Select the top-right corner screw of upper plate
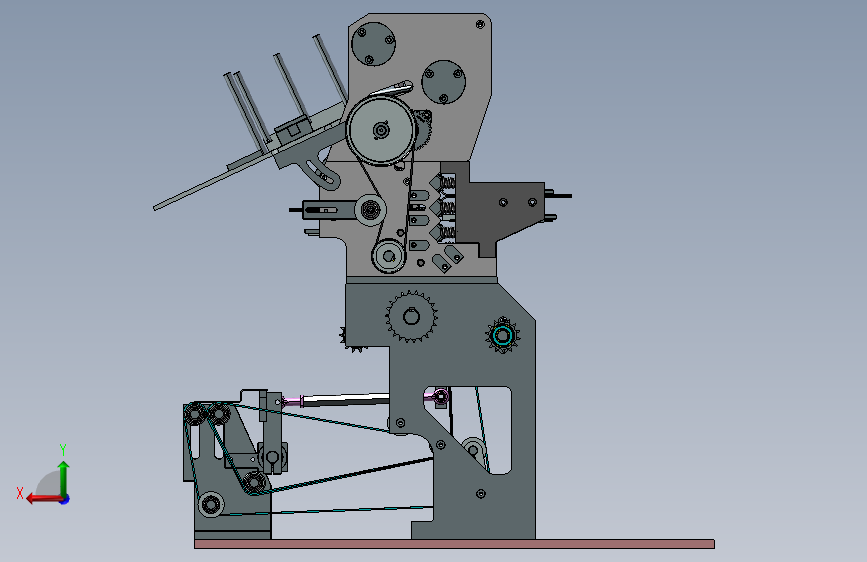This screenshot has width=867, height=562. (480, 24)
